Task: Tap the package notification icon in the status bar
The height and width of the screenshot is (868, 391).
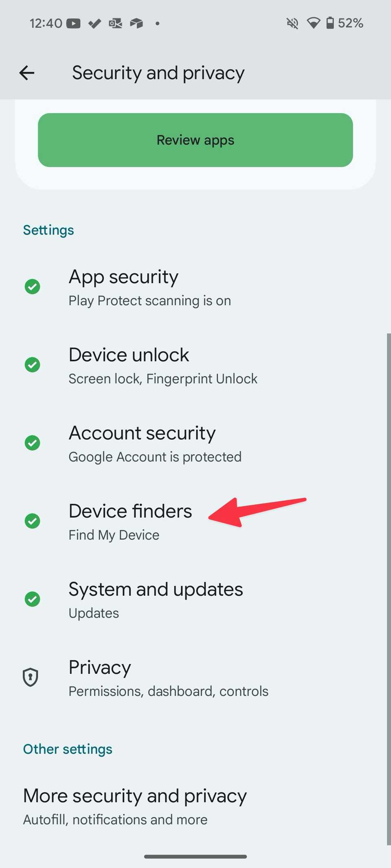Action: point(136,23)
